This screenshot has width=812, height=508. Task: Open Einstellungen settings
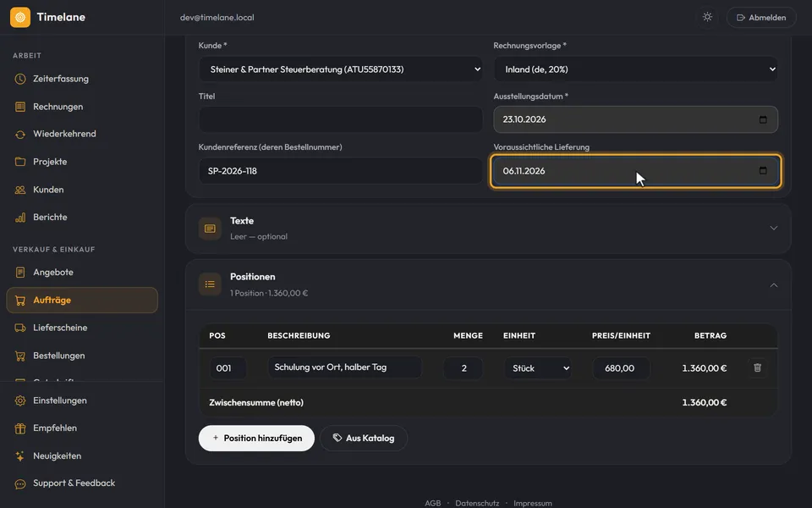coord(82,400)
